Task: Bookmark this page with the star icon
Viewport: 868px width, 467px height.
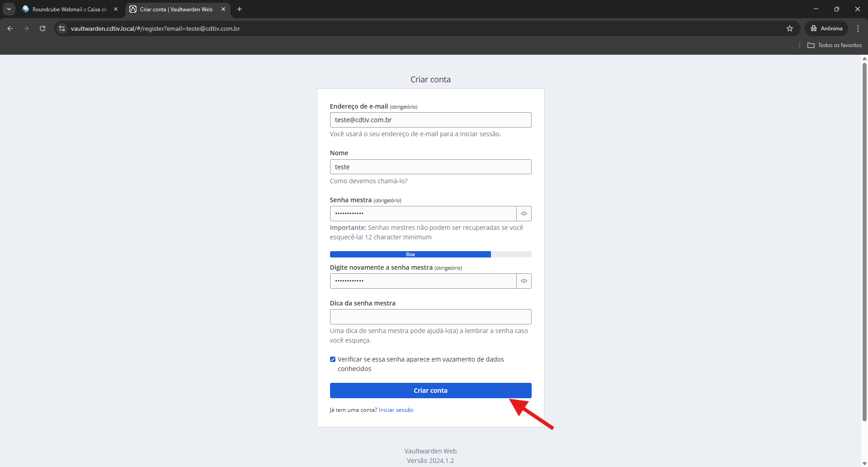Action: click(x=789, y=29)
